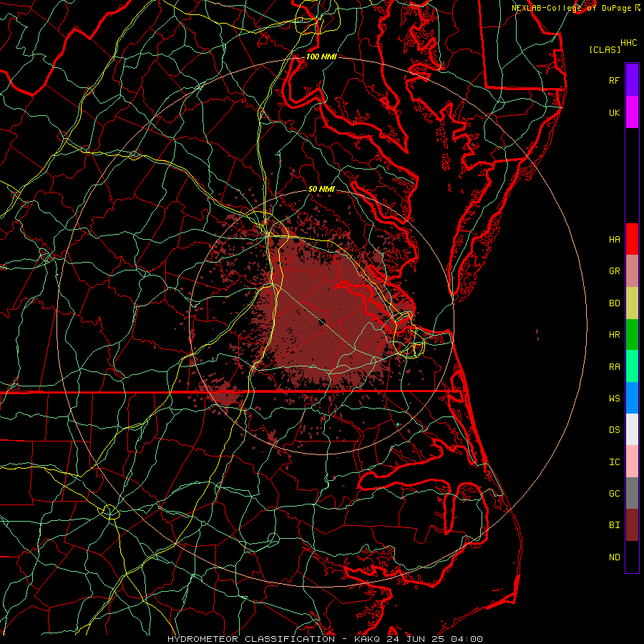Click the HR legend label

[x=614, y=335]
